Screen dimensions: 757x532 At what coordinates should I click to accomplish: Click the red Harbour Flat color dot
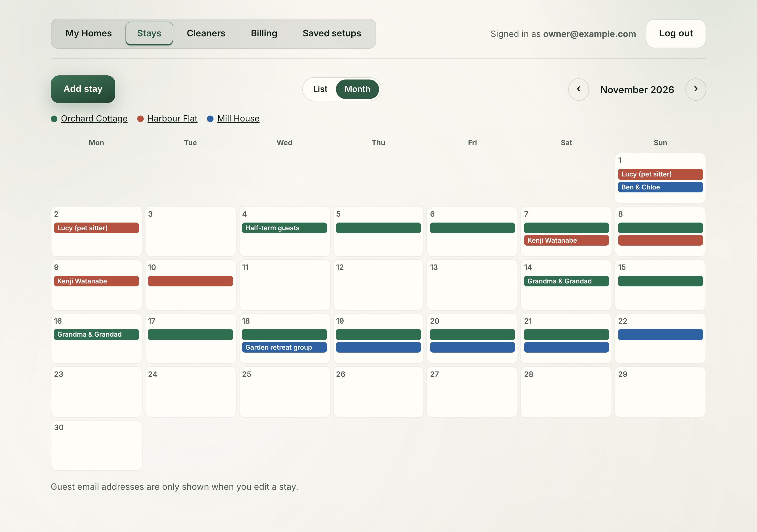pyautogui.click(x=140, y=119)
